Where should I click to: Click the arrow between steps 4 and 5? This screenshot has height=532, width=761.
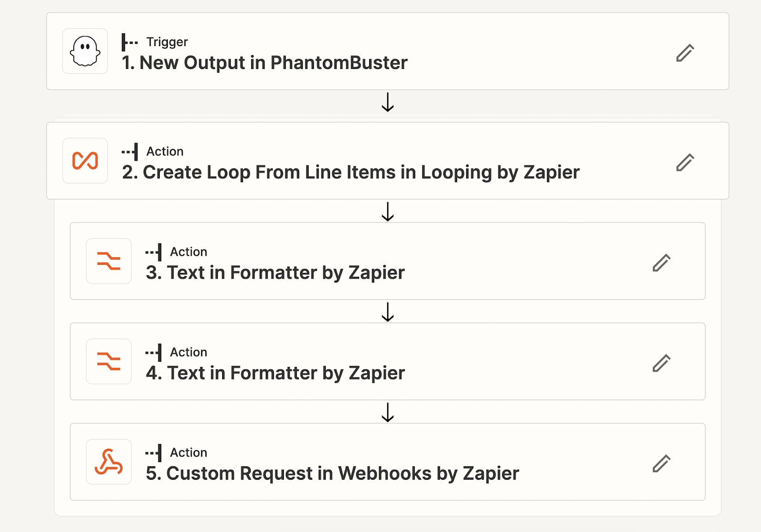388,412
